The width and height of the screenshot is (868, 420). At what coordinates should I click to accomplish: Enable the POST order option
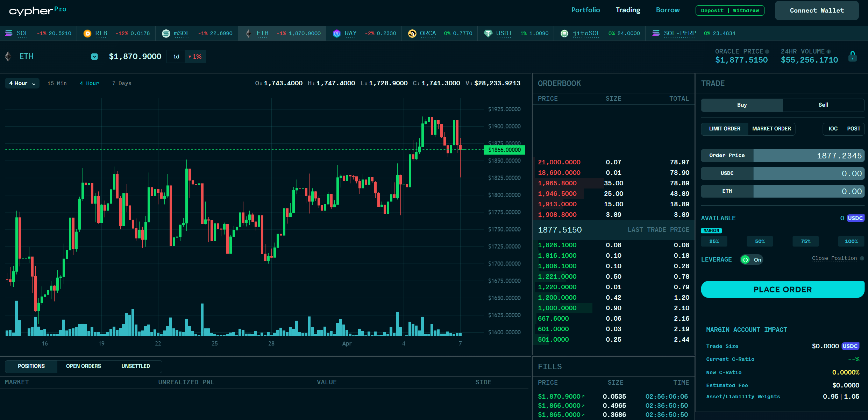tap(853, 129)
